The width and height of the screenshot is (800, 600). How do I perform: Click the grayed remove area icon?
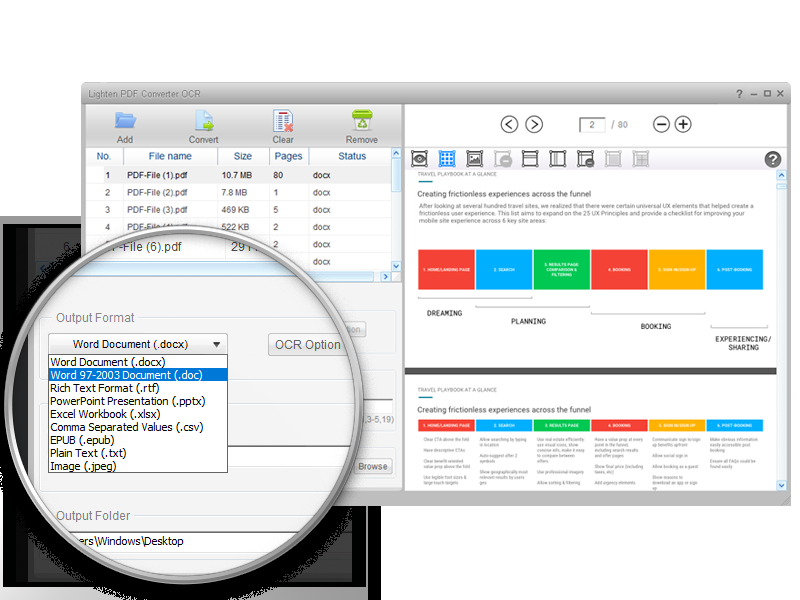point(503,159)
